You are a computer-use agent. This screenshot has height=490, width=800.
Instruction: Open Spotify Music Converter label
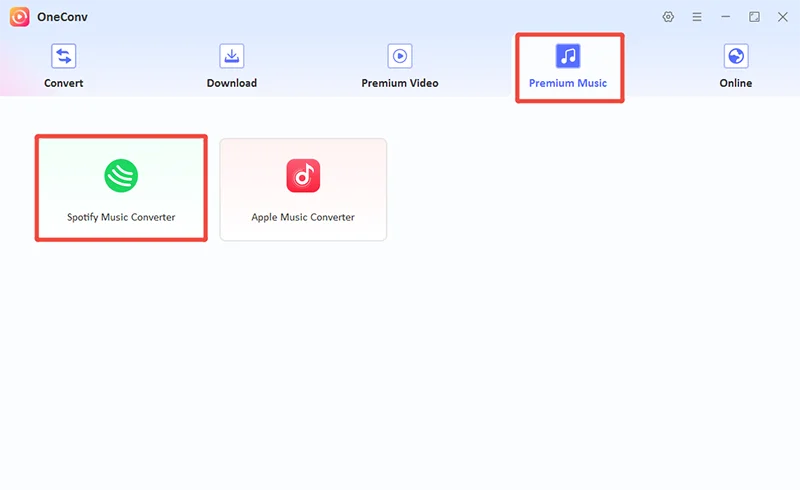coord(121,217)
